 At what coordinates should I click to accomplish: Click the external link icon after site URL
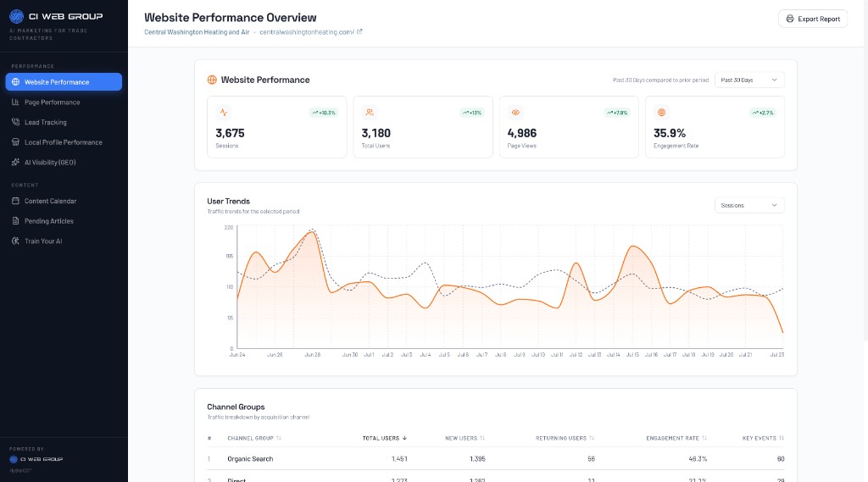point(359,31)
